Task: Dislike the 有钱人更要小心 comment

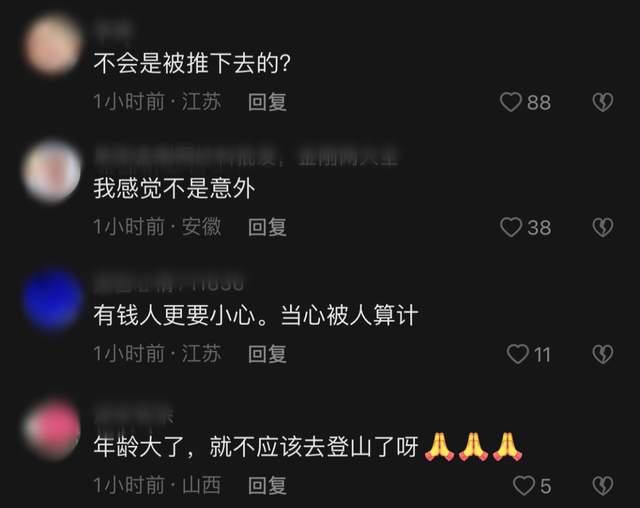Action: [x=603, y=354]
